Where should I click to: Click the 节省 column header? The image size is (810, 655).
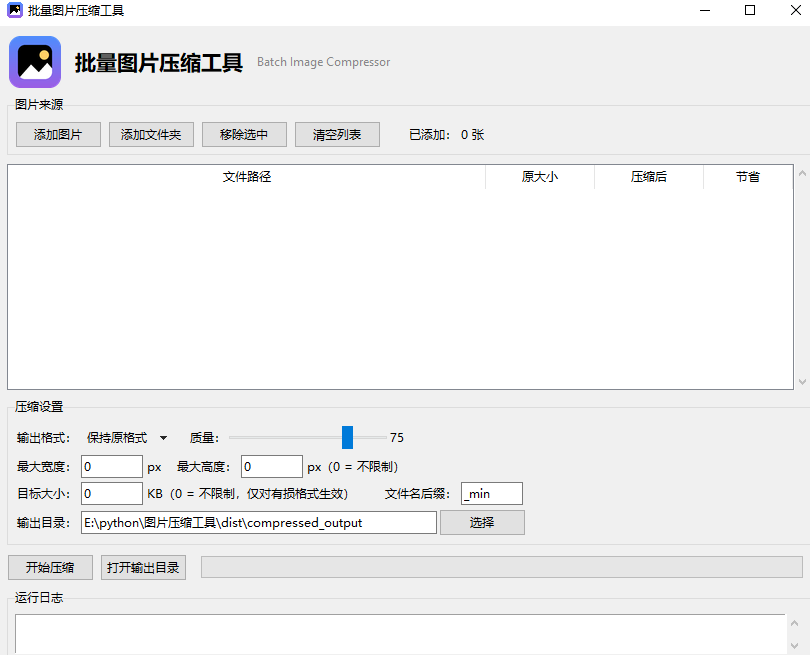tap(748, 177)
